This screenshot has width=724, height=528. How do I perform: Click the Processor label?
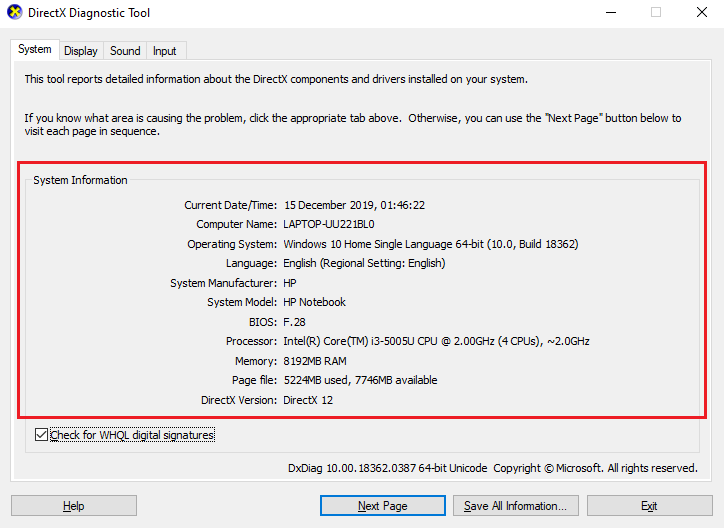[251, 341]
